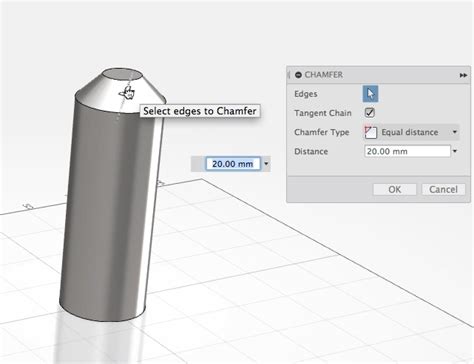Screen dimensions: 474x364
Task: Click the floating 20.00 mm distance input
Action: [233, 164]
